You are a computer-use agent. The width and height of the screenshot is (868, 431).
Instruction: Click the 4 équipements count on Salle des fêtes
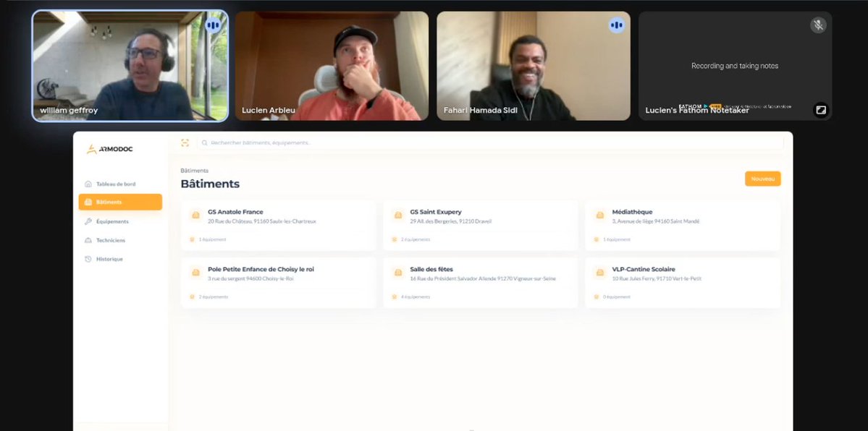point(416,297)
